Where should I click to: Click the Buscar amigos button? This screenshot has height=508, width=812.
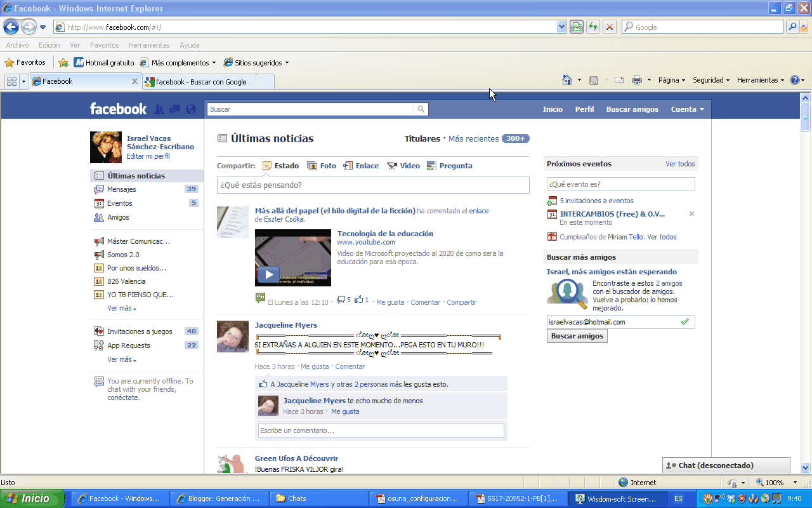pos(577,336)
